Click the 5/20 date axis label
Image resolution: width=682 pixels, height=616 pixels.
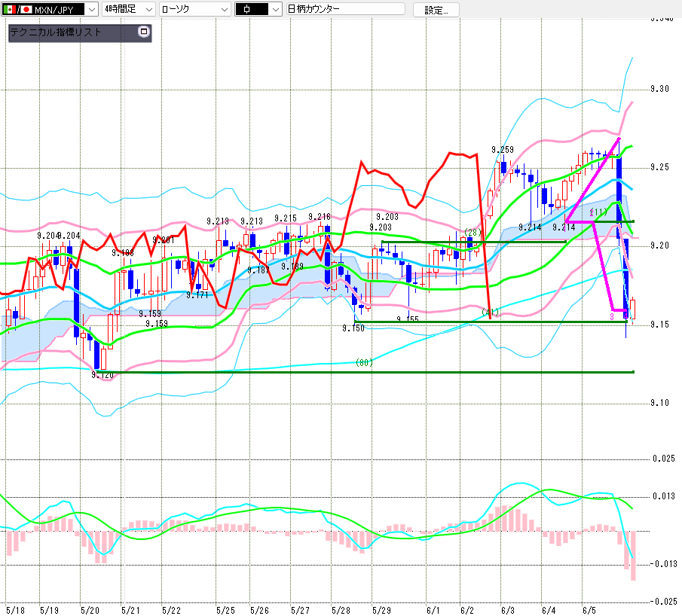[x=90, y=610]
